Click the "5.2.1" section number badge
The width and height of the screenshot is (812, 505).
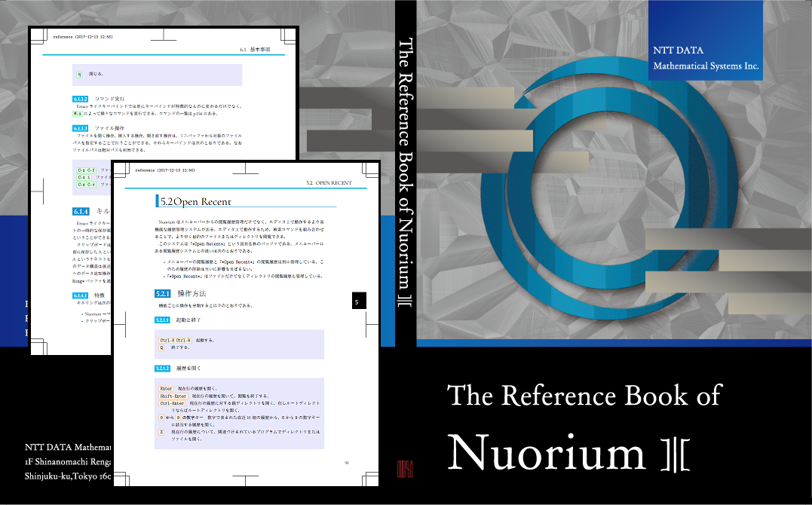tap(163, 294)
